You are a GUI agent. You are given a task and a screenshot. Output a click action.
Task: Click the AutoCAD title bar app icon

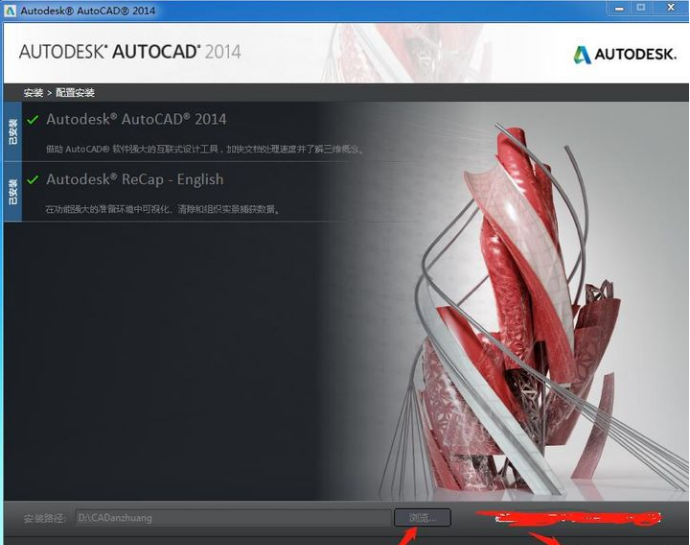coord(10,11)
